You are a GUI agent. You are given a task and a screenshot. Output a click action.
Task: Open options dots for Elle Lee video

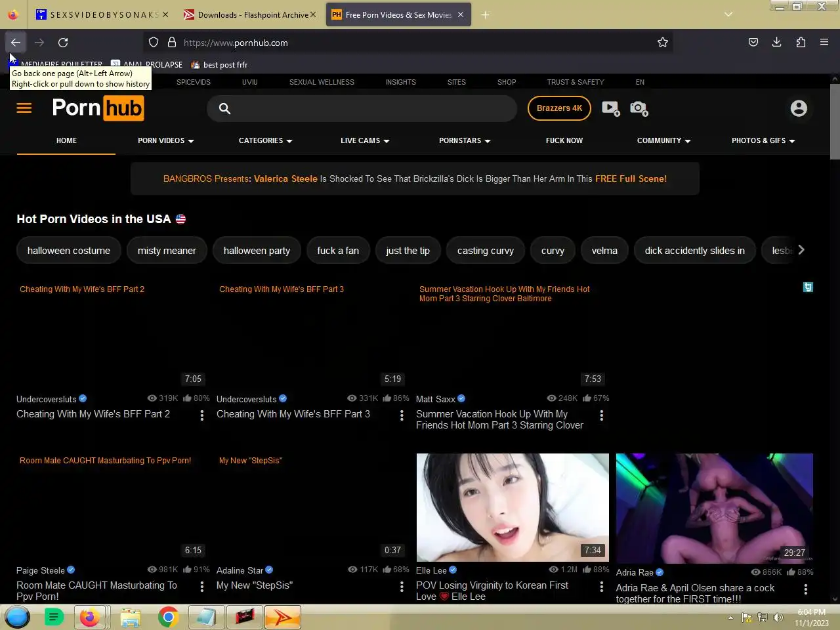[x=601, y=587]
